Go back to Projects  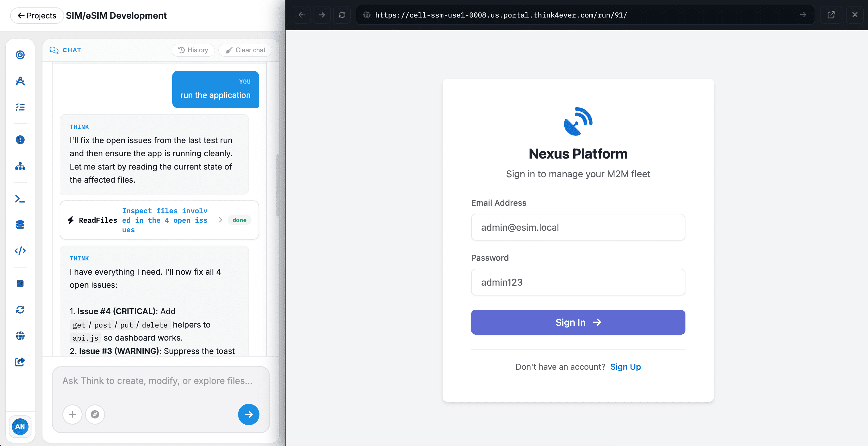pos(37,15)
